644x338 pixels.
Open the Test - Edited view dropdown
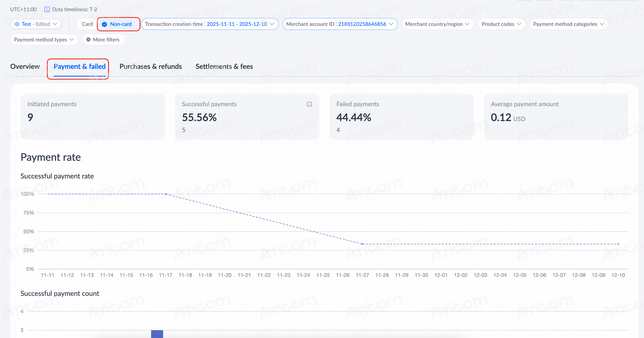(36, 24)
